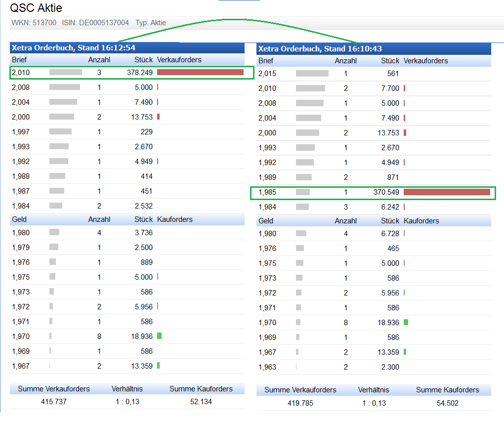504x422 pixels.
Task: Select the 1,979 Geld price
Action: point(21,248)
